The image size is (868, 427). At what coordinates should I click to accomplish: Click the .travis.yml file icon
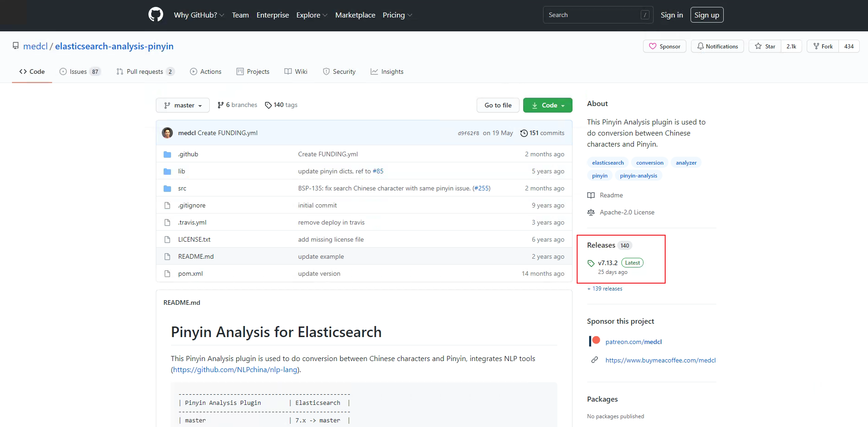(x=167, y=223)
